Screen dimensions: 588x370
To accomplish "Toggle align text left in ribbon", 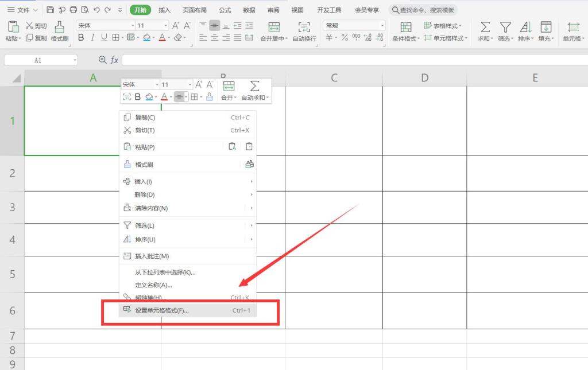I will tap(203, 37).
